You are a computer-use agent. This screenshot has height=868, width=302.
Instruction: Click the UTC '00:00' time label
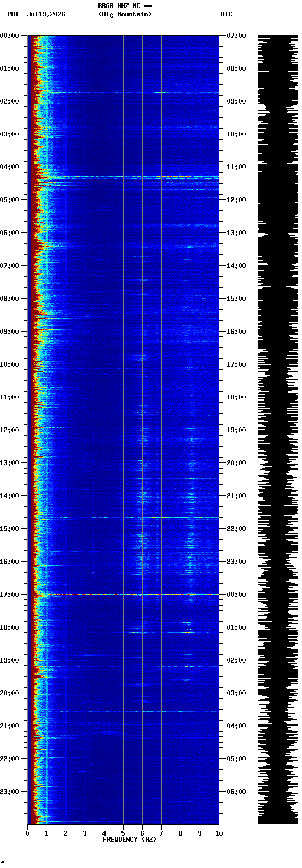236,595
